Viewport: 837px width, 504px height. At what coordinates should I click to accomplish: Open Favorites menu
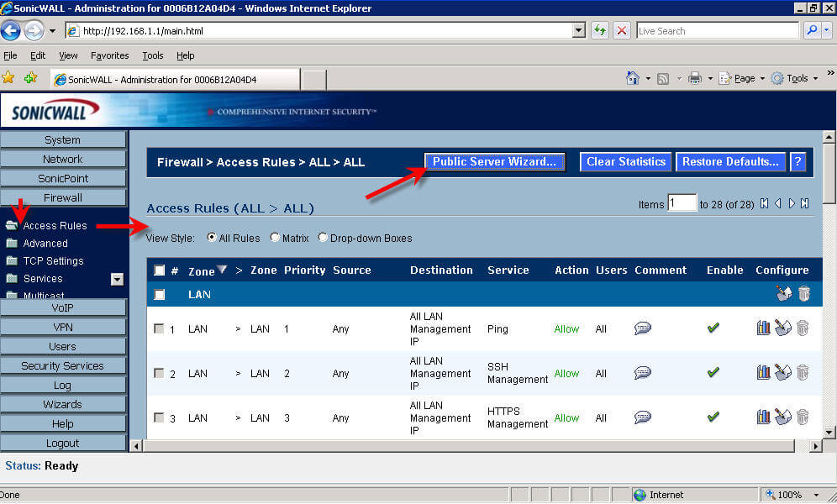tap(109, 55)
